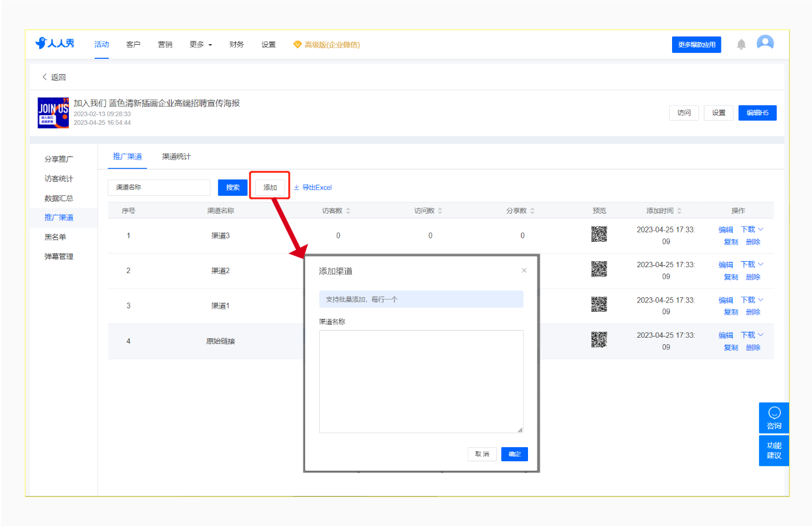Click the 渠道3 name cell

click(220, 236)
